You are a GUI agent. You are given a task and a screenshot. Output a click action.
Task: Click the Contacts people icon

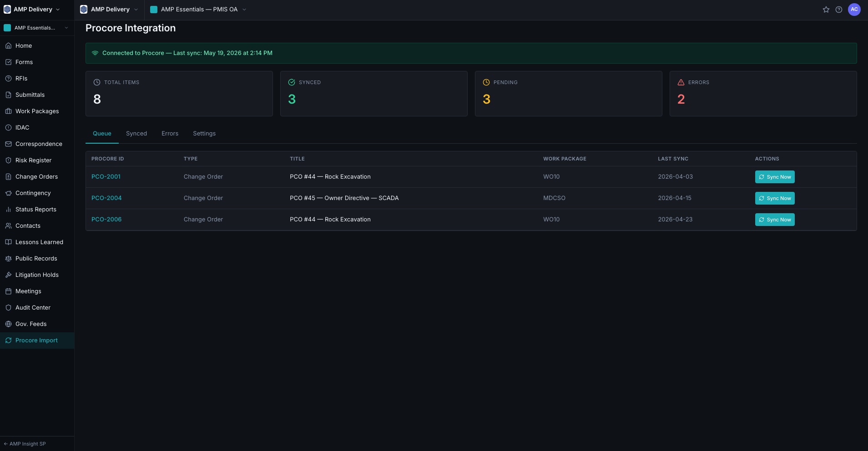(8, 226)
